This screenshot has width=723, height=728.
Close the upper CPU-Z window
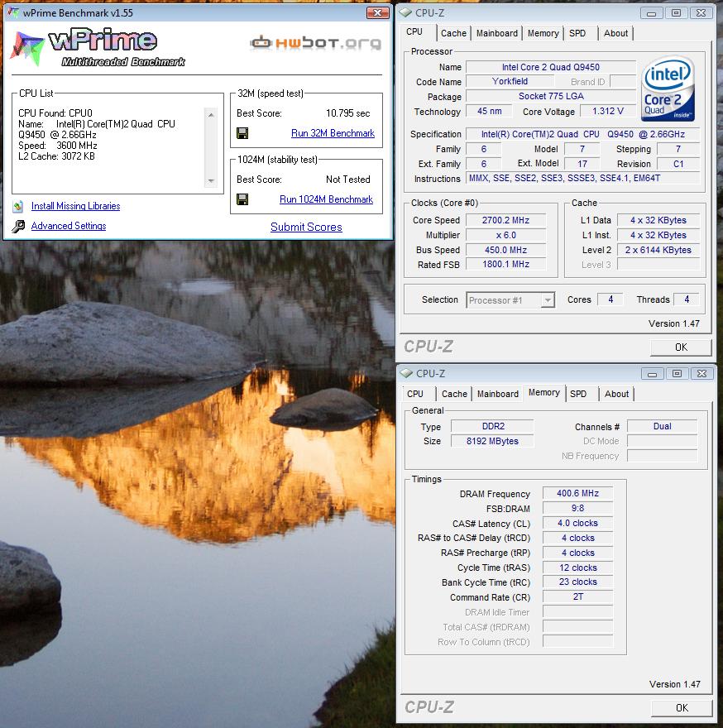[x=701, y=13]
